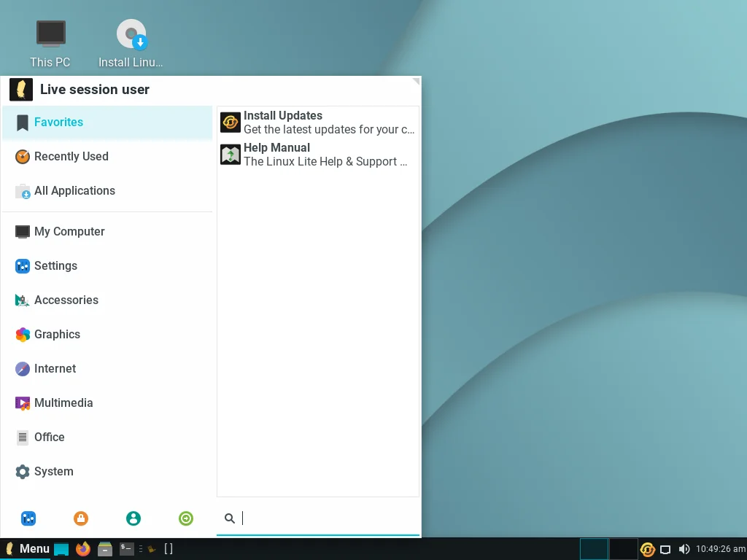The image size is (747, 560).
Task: Open the Accessories category
Action: click(107, 300)
